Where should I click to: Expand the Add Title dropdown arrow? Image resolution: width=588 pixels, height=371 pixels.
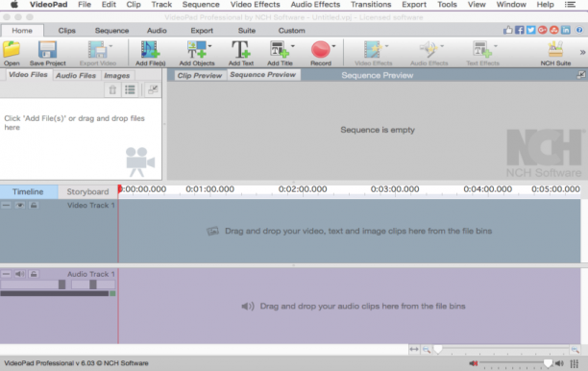[x=293, y=46]
